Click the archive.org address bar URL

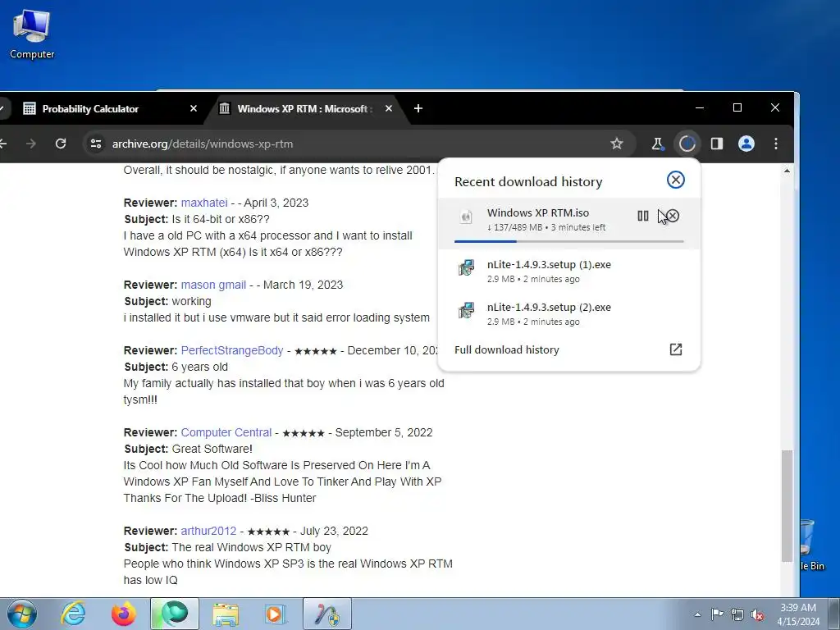[203, 144]
